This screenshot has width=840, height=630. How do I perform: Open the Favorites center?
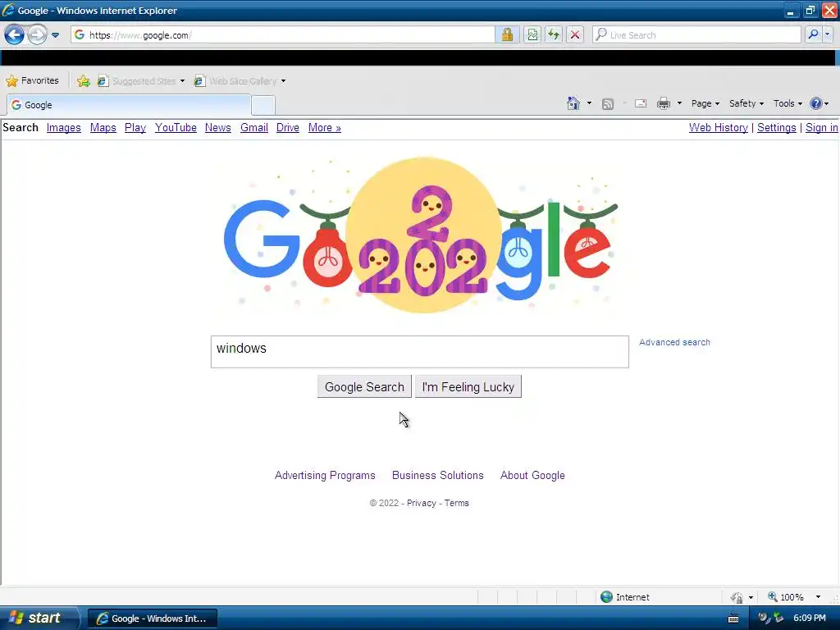pos(32,80)
